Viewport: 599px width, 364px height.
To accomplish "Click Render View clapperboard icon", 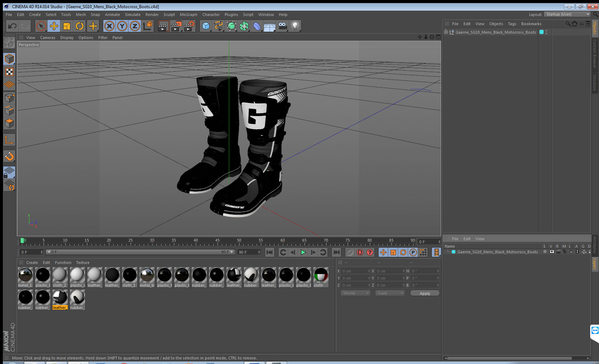I will (163, 26).
